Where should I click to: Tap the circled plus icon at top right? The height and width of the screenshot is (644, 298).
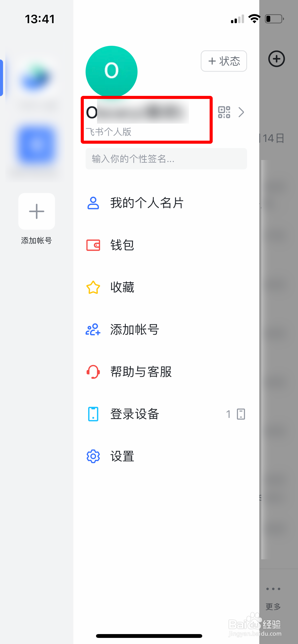click(276, 59)
